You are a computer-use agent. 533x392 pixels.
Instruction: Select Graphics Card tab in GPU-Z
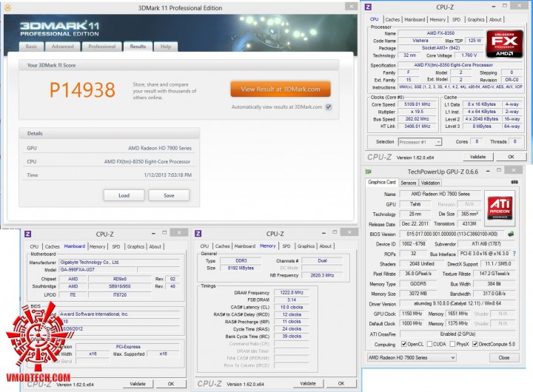tap(382, 183)
